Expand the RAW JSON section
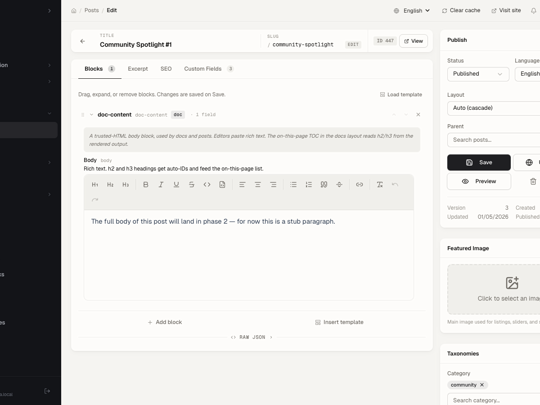 click(x=252, y=337)
